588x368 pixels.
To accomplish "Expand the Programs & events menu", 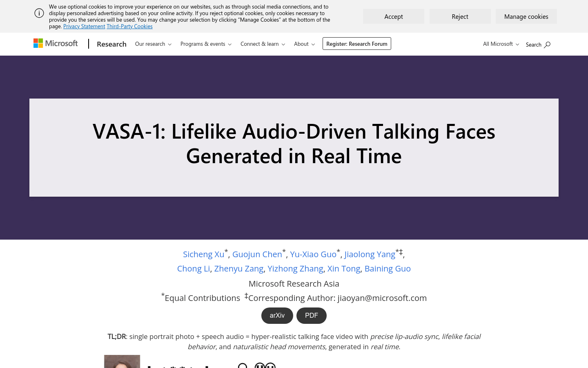I will pyautogui.click(x=206, y=44).
